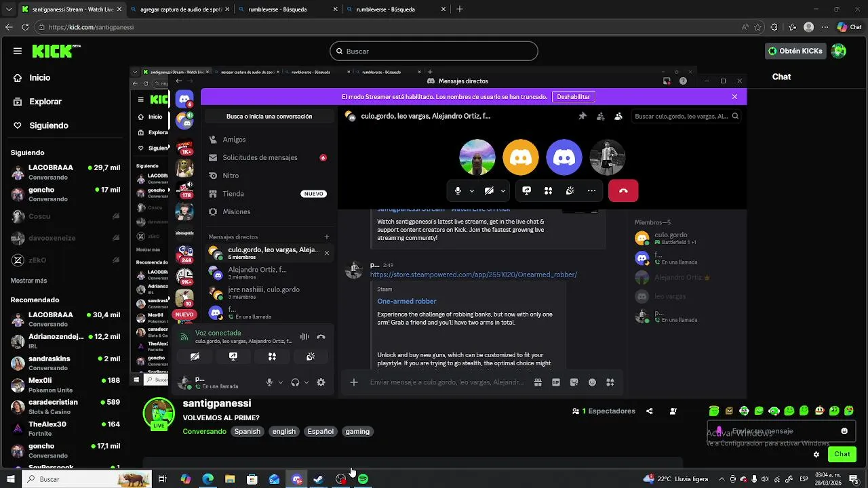Open emote picker in Kick chat input
The width and height of the screenshot is (868, 488).
click(x=844, y=431)
